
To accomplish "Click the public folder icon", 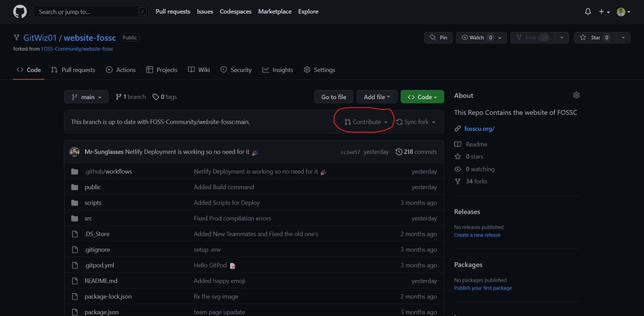I will click(x=75, y=187).
